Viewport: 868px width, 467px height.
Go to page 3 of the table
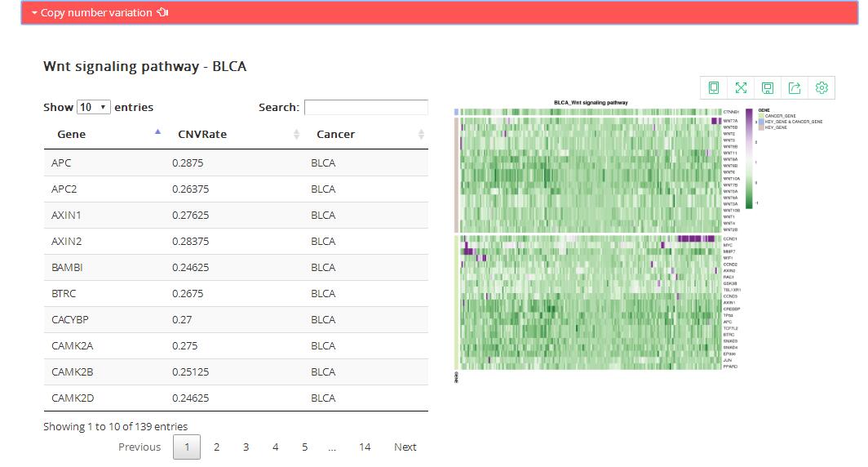[246, 447]
